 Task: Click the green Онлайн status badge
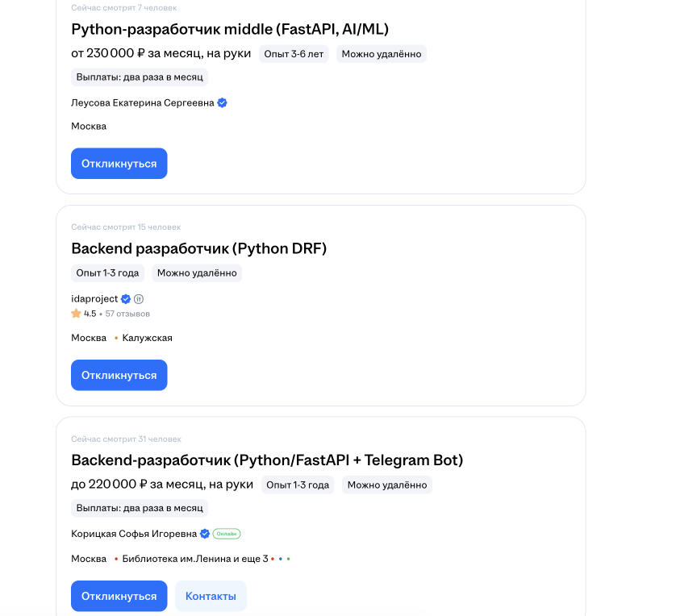225,534
